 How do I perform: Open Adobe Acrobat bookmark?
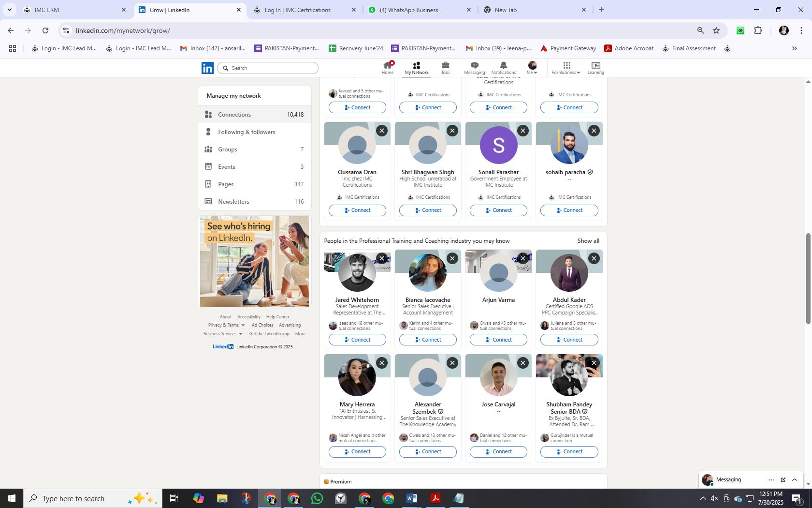click(x=629, y=48)
